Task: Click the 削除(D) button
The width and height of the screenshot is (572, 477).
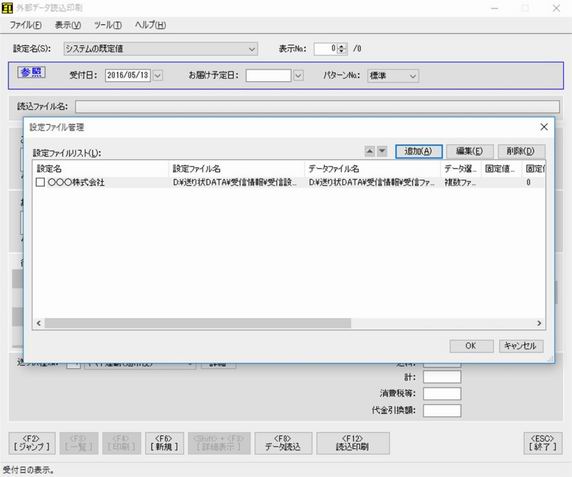Action: tap(521, 151)
